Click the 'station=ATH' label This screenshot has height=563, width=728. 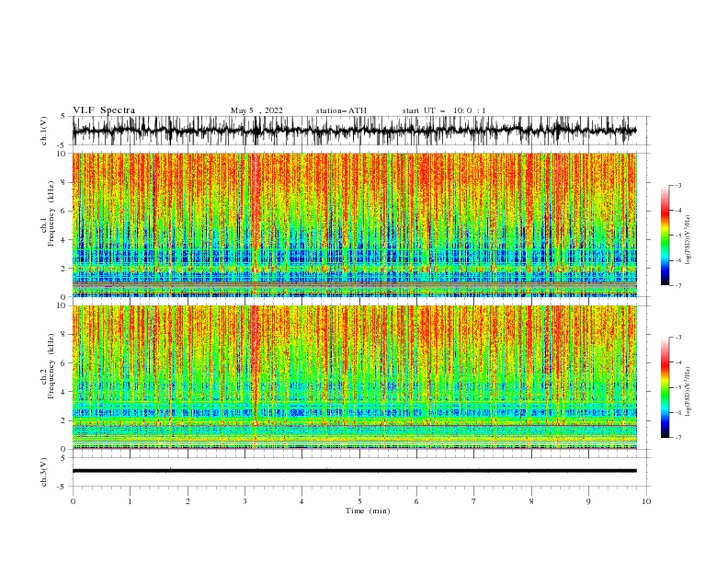tap(341, 110)
